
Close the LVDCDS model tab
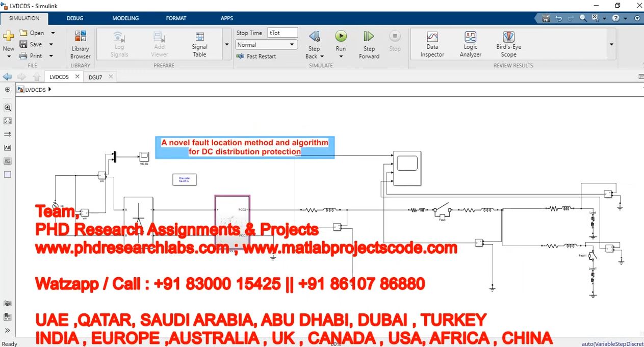coord(78,76)
